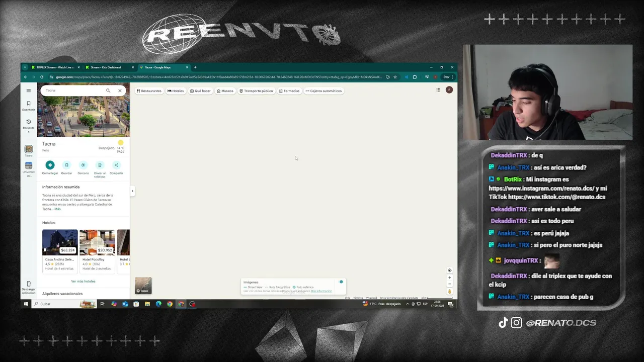The width and height of the screenshot is (644, 362).
Task: Click the magnifier search icon in Maps search box
Action: tap(108, 90)
